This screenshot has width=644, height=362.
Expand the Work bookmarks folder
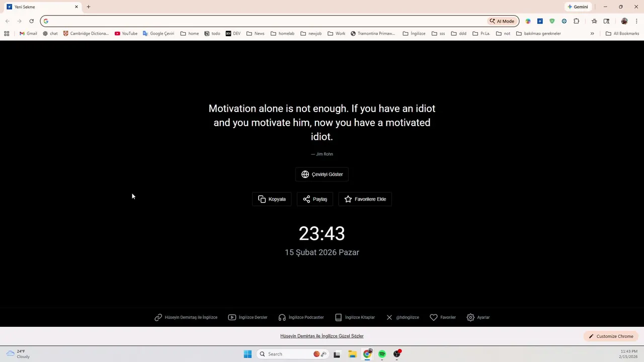[x=337, y=34]
